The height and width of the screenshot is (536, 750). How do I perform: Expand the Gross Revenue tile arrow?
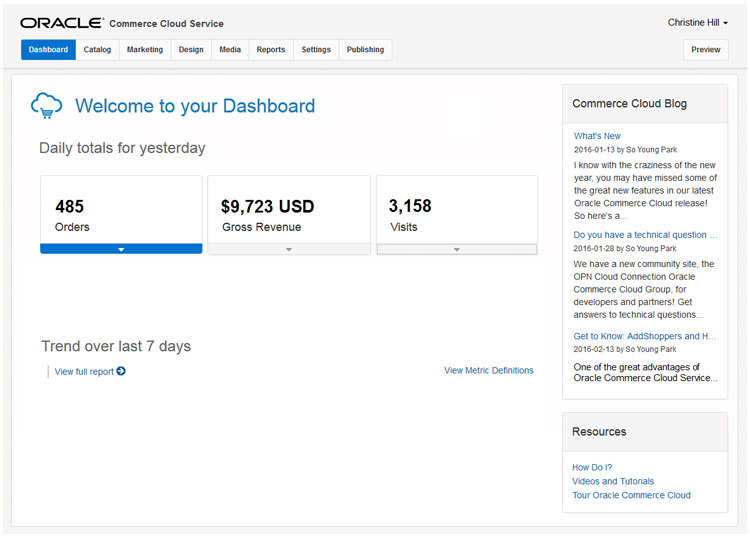289,249
